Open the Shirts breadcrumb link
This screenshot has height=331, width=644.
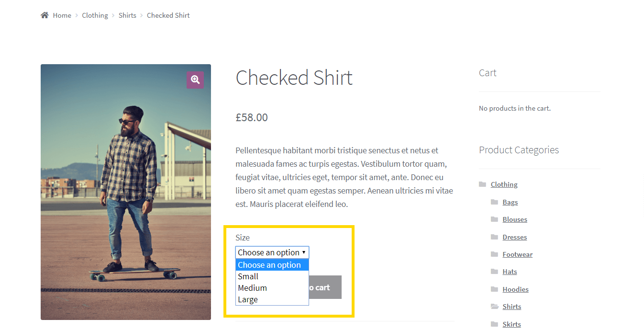point(127,15)
